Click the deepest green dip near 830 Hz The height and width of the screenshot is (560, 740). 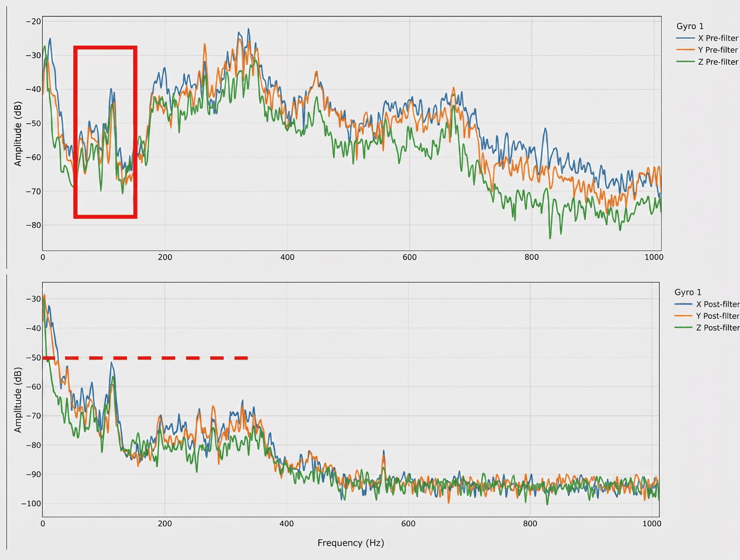[x=550, y=237]
